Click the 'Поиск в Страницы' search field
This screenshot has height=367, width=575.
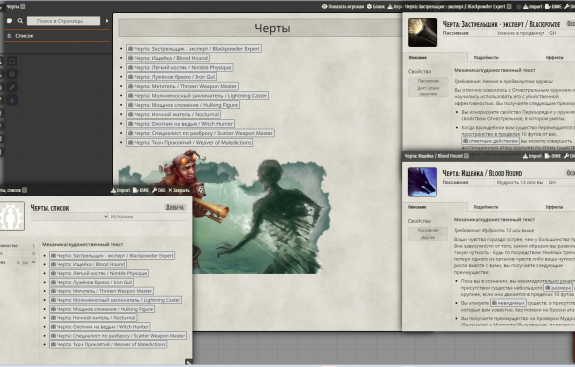point(63,21)
